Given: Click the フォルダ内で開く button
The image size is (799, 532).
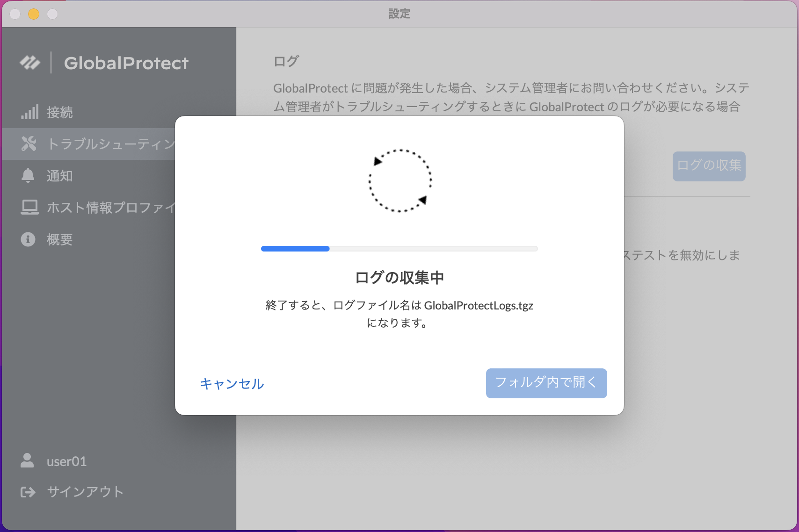Looking at the screenshot, I should point(546,383).
